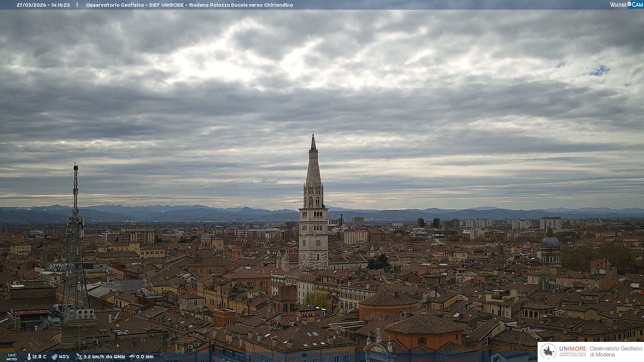Click the 0.0 mm rainfall value
This screenshot has height=362, width=644.
click(x=145, y=357)
